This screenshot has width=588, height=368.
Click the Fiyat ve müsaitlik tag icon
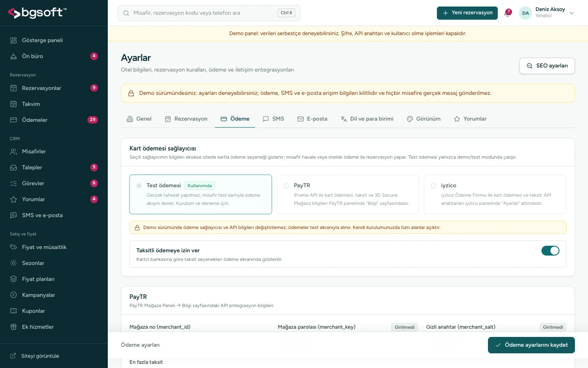tap(13, 247)
